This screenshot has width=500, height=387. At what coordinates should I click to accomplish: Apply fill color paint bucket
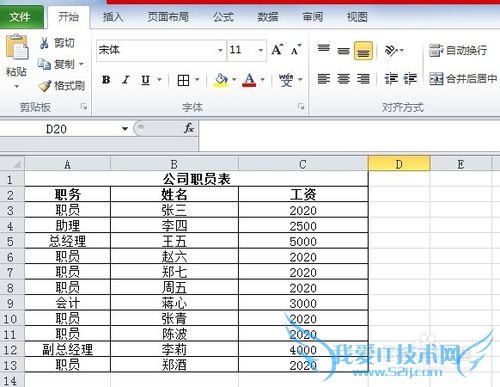point(221,80)
